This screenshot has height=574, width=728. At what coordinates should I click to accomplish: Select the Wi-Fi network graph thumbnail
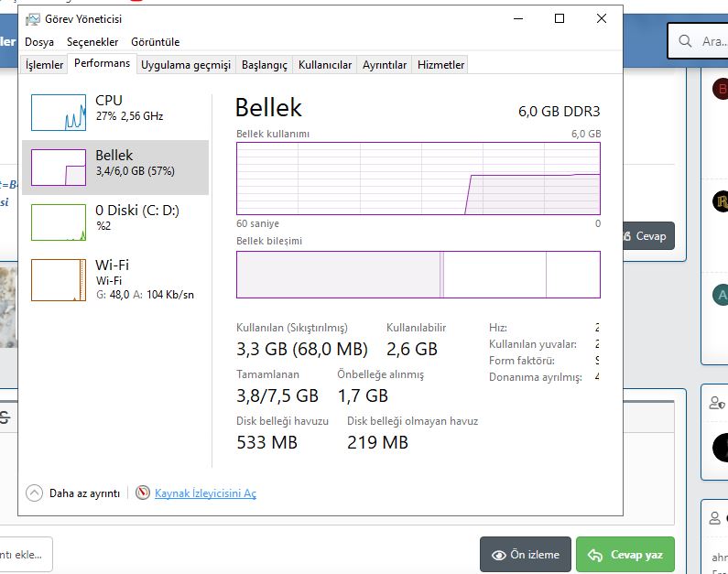coord(59,279)
